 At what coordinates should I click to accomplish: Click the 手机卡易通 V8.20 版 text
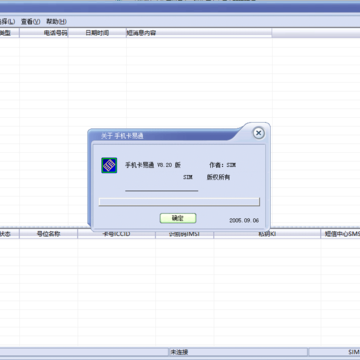pos(153,165)
